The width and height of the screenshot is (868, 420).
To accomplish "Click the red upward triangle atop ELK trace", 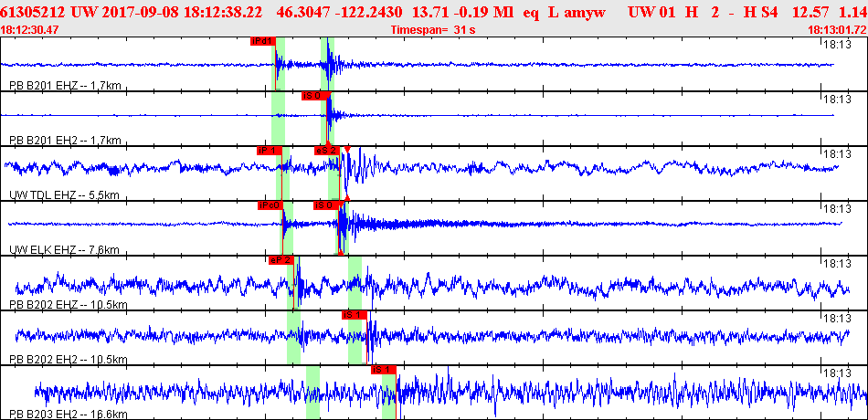I will point(347,197).
